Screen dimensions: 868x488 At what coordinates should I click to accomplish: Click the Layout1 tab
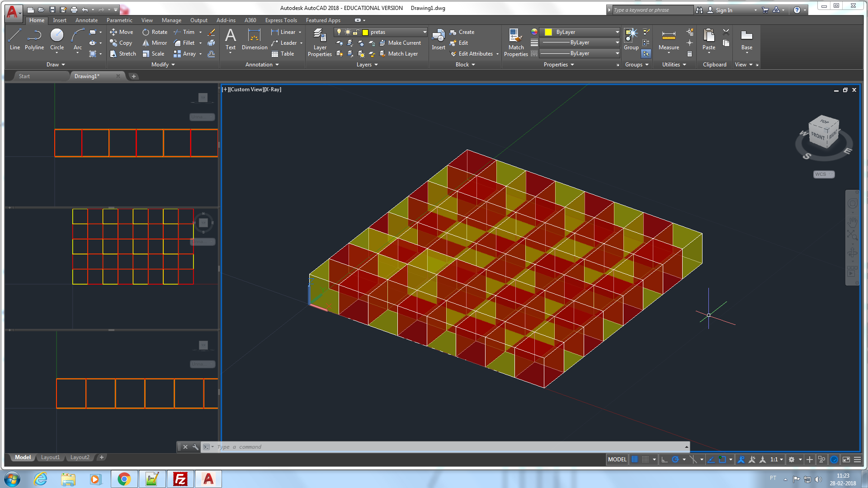(49, 457)
